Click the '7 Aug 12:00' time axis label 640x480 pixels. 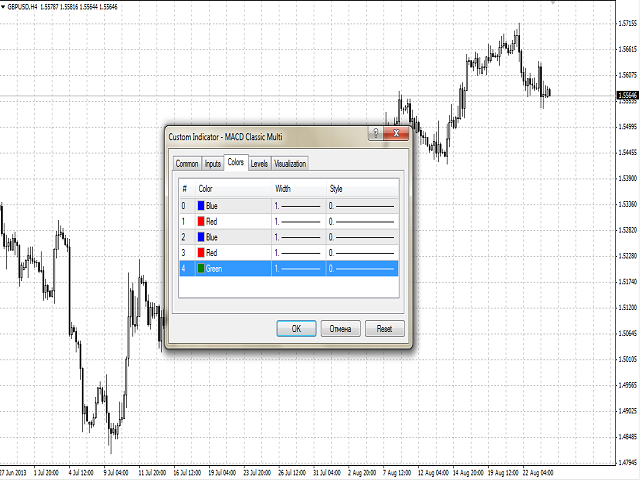(397, 473)
